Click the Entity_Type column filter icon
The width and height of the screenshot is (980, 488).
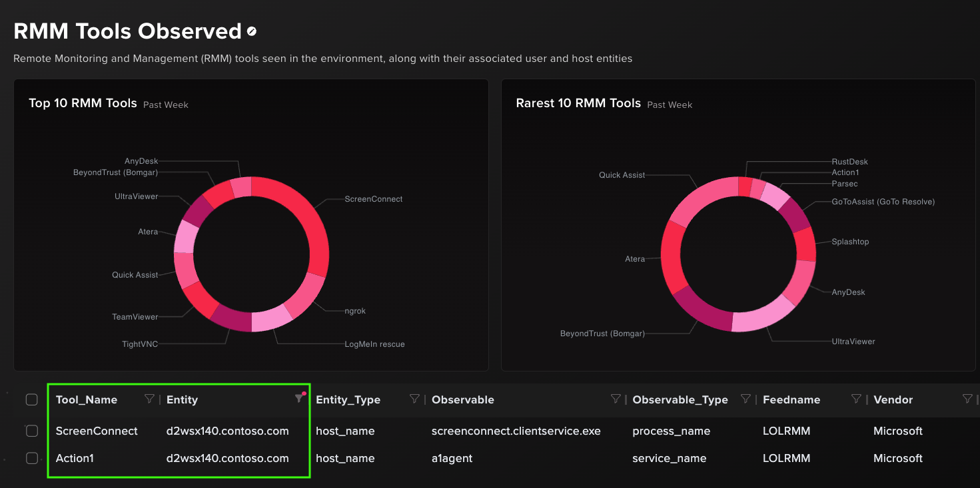click(414, 399)
